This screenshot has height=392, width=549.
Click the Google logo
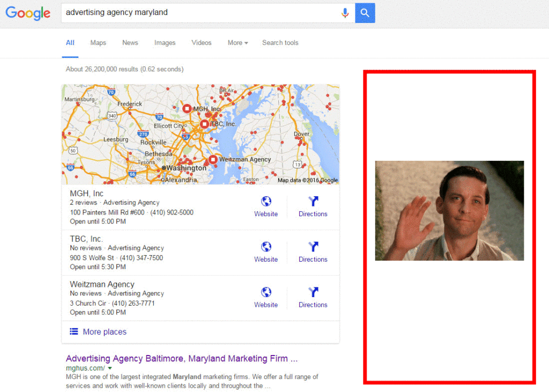coord(28,13)
